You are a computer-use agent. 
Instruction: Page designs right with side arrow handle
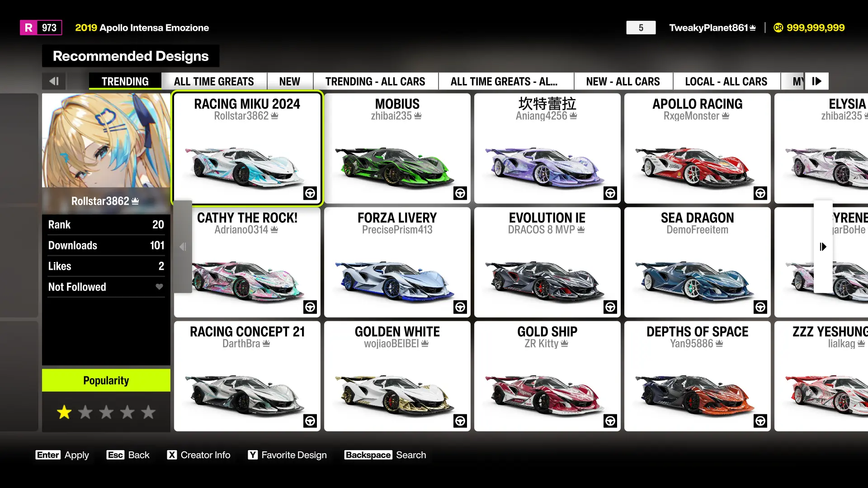(x=823, y=247)
